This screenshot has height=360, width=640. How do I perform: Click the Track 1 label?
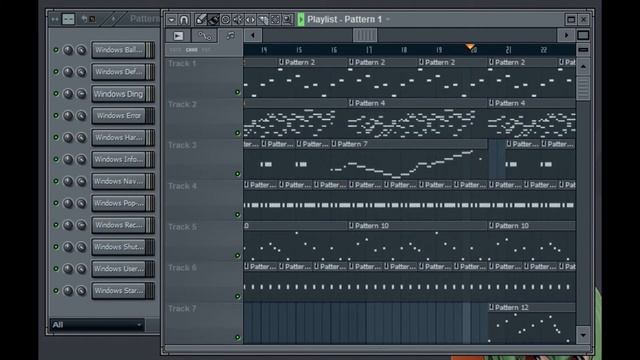182,64
